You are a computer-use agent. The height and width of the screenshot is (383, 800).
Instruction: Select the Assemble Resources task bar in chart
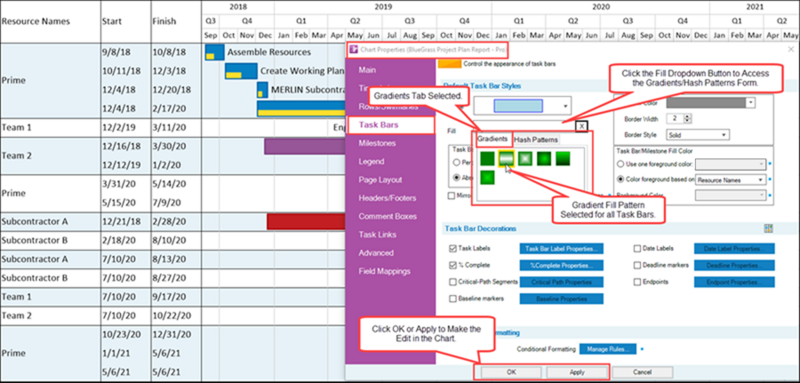pos(215,52)
